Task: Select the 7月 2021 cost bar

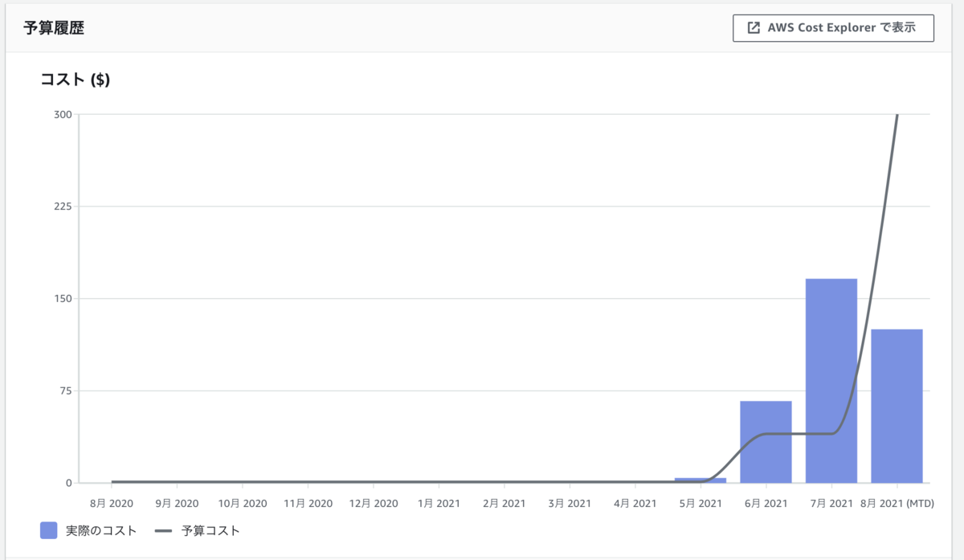Action: 831,381
